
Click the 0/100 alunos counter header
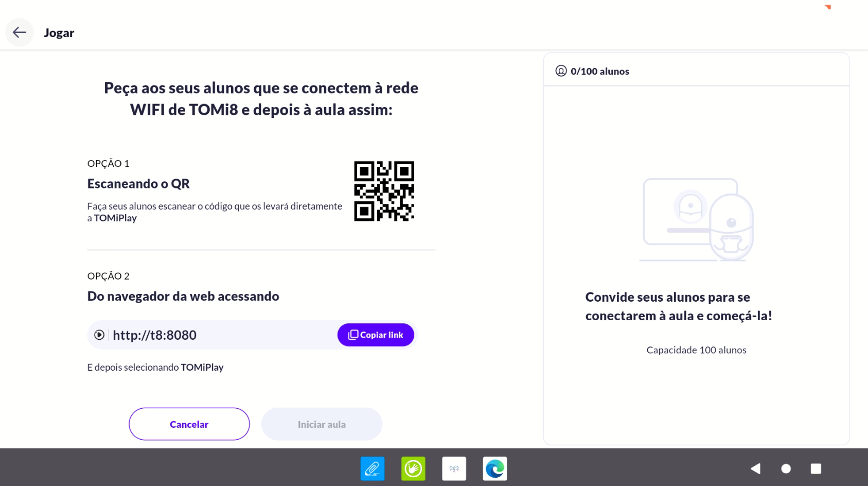click(x=599, y=72)
